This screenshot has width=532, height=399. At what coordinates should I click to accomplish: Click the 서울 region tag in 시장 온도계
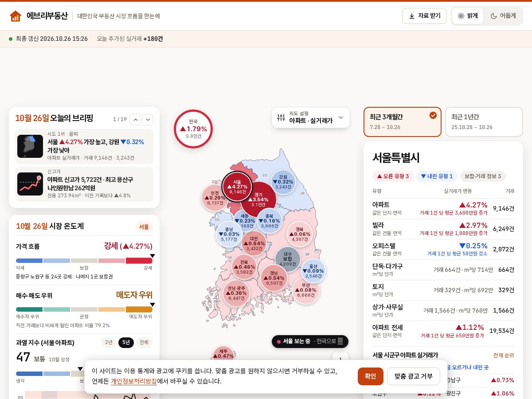tap(144, 227)
